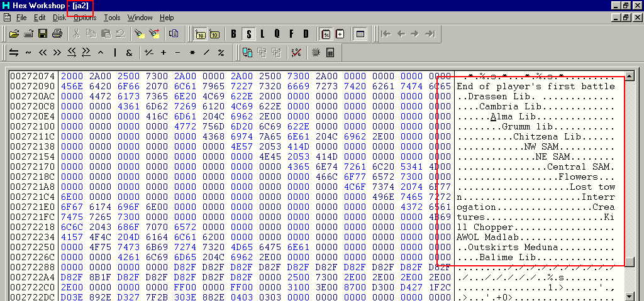Apply the shift left operation

[x=43, y=53]
